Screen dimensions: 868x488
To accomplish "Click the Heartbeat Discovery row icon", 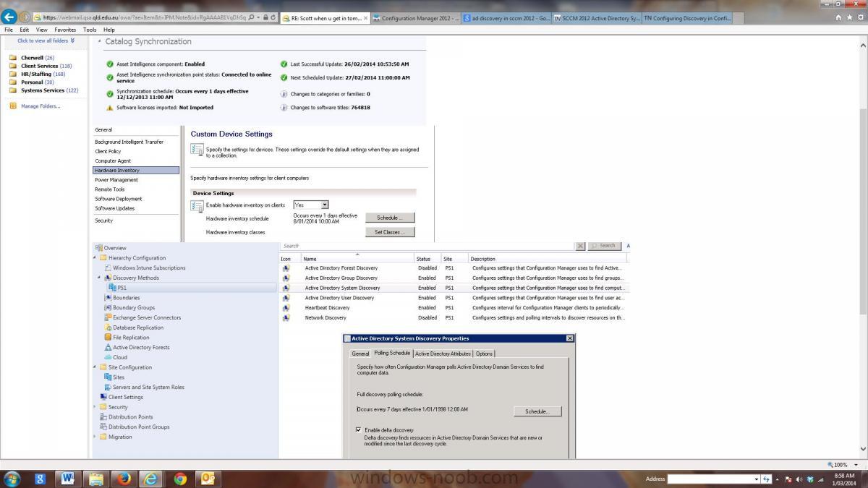I will coord(286,308).
